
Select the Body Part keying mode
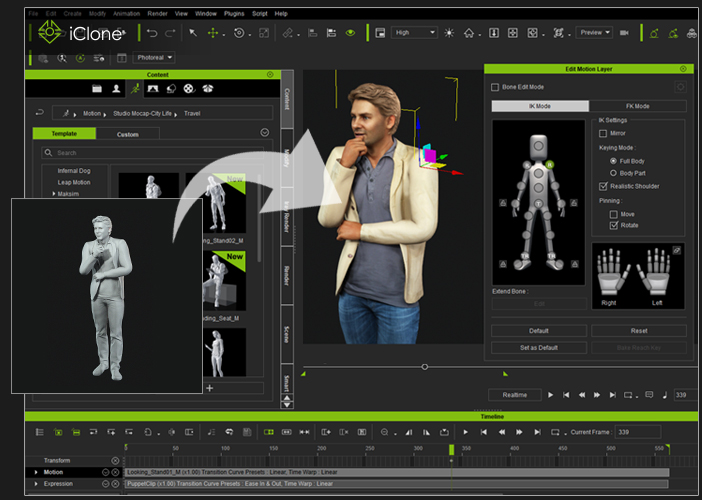pos(613,172)
